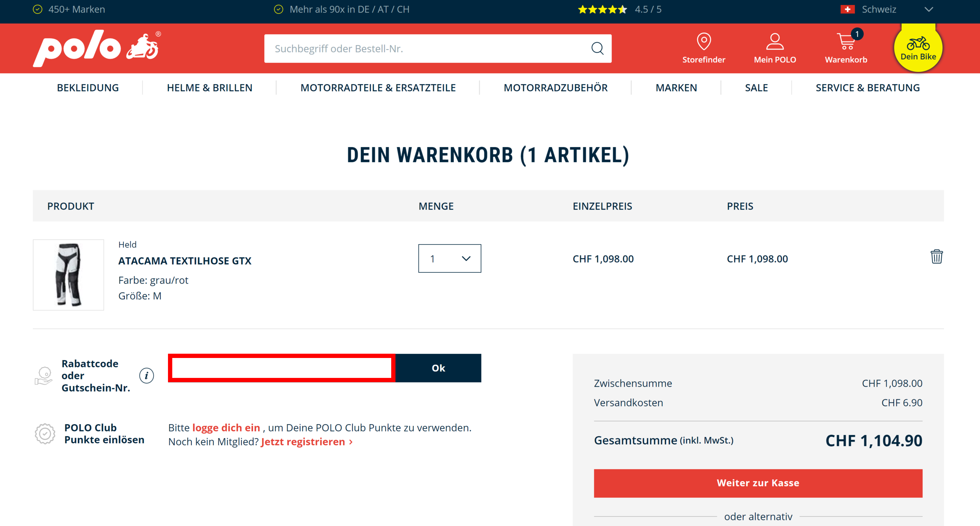
Task: Click the 'EINZELPREIS' column header
Action: pyautogui.click(x=602, y=206)
